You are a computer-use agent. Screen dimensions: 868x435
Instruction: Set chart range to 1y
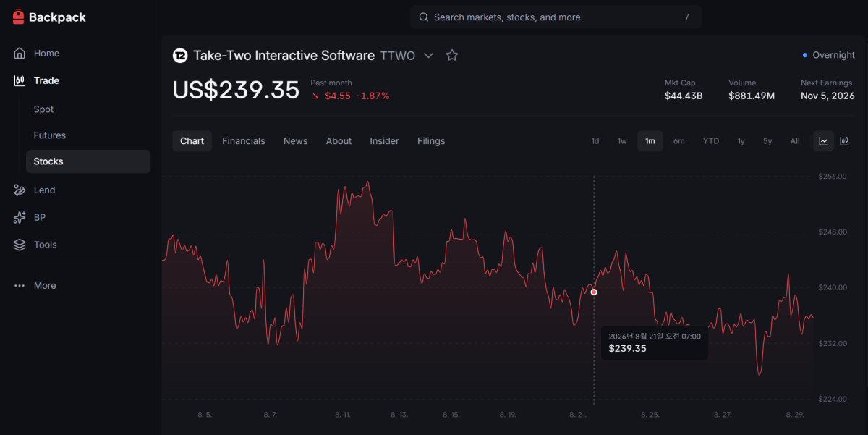pyautogui.click(x=741, y=141)
